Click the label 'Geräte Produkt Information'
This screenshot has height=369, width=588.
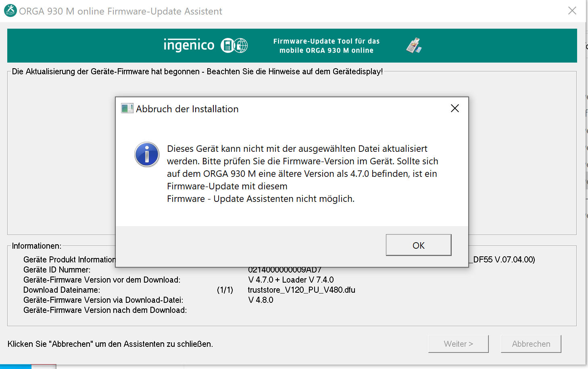coord(69,260)
